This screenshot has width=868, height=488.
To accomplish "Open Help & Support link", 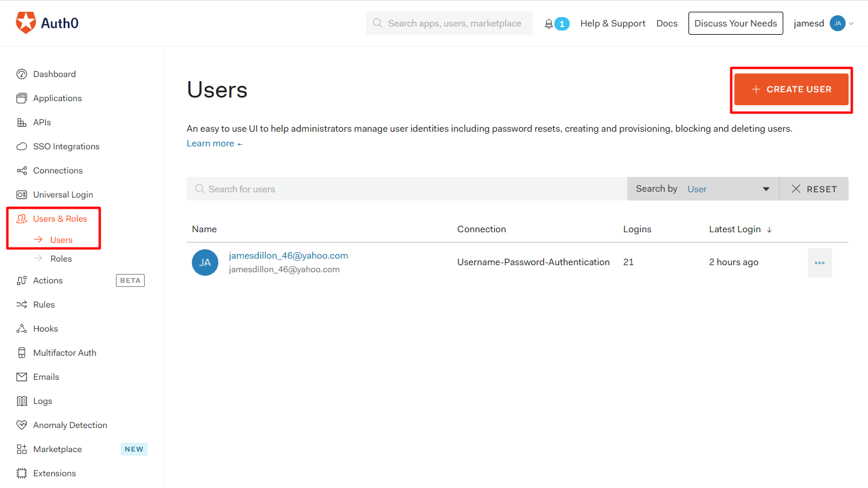I will point(613,24).
